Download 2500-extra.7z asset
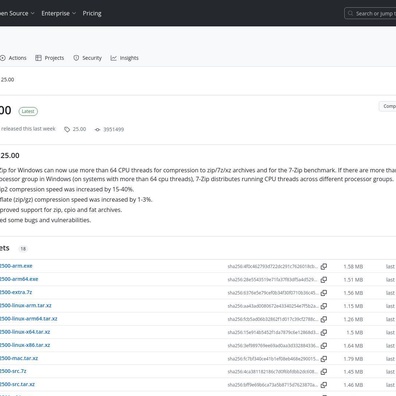The height and width of the screenshot is (396, 396). click(x=16, y=292)
